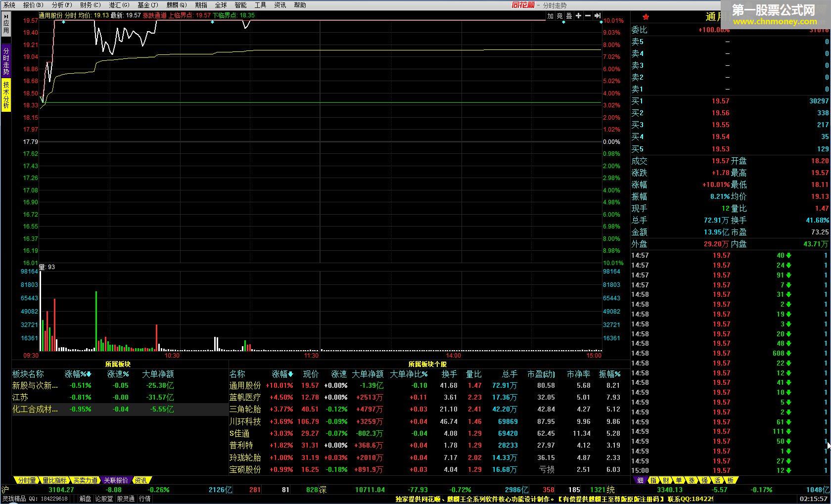831x504 pixels.
Task: Select the 指 tab in right panel
Action: tap(653, 480)
